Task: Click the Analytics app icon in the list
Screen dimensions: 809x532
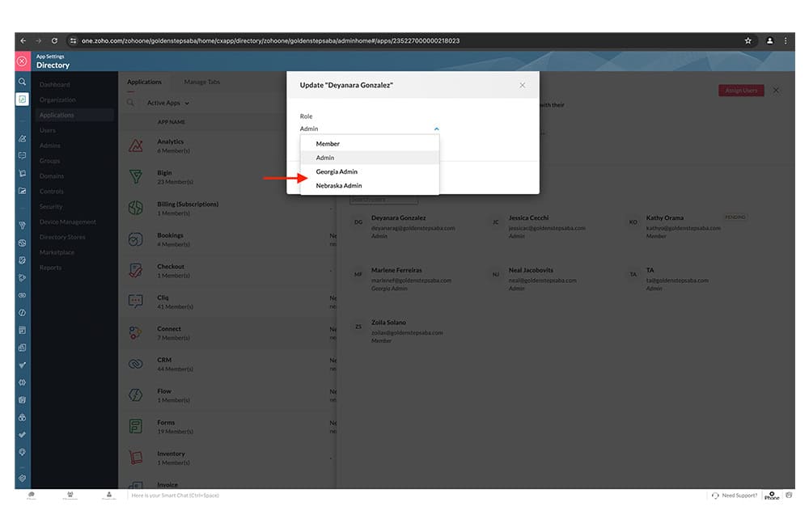Action: click(136, 146)
